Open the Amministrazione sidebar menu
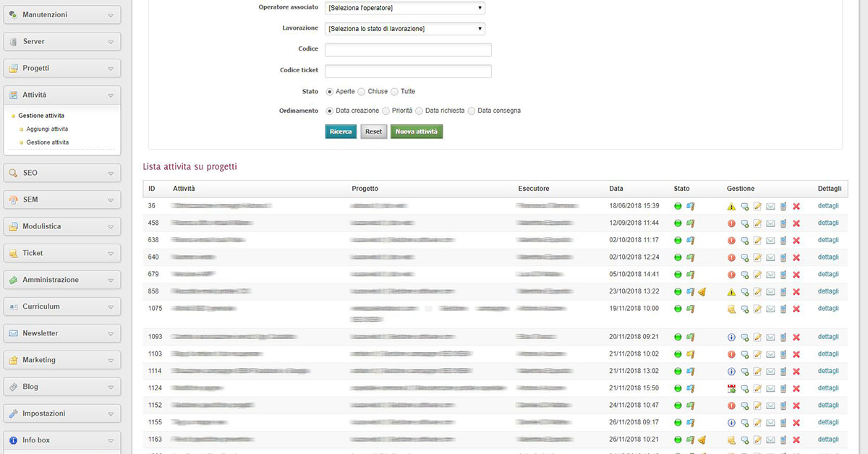 62,280
